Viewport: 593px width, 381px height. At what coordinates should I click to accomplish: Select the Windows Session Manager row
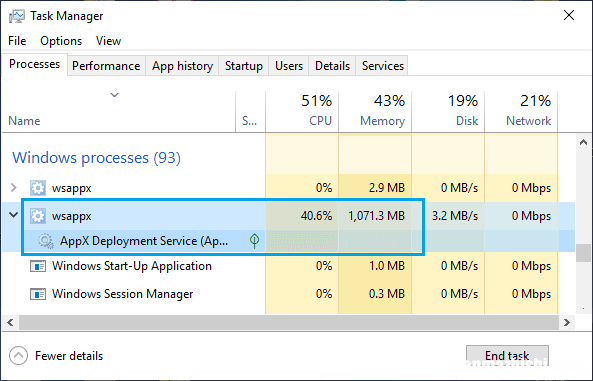288,294
